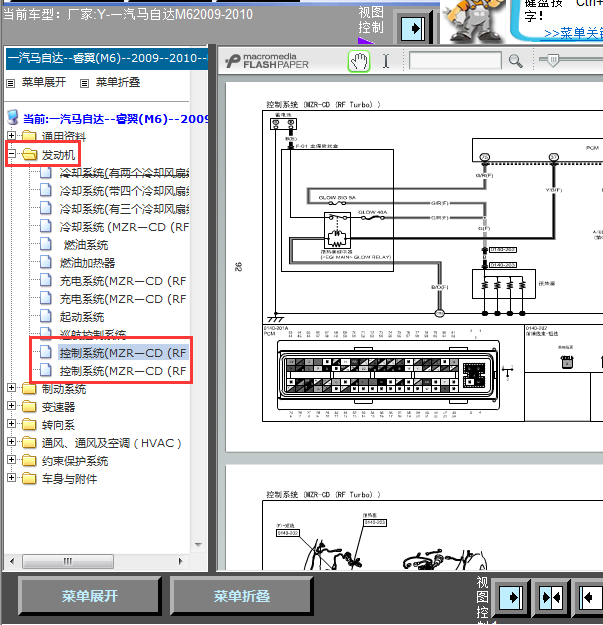Click the 通风、通风及空调 folder icon
The height and width of the screenshot is (625, 603).
click(29, 442)
